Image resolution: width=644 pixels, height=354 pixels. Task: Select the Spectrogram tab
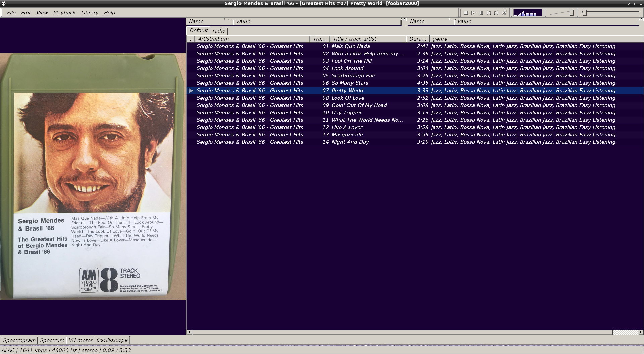(x=19, y=340)
